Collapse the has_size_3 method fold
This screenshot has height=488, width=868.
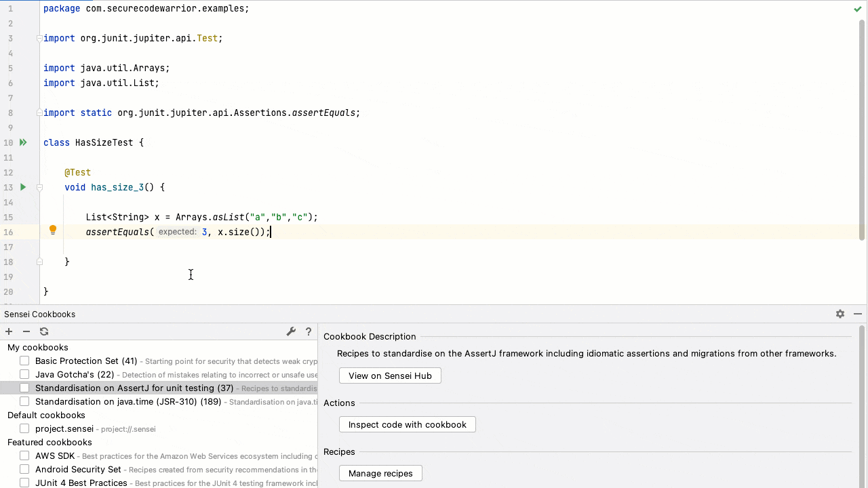(39, 187)
